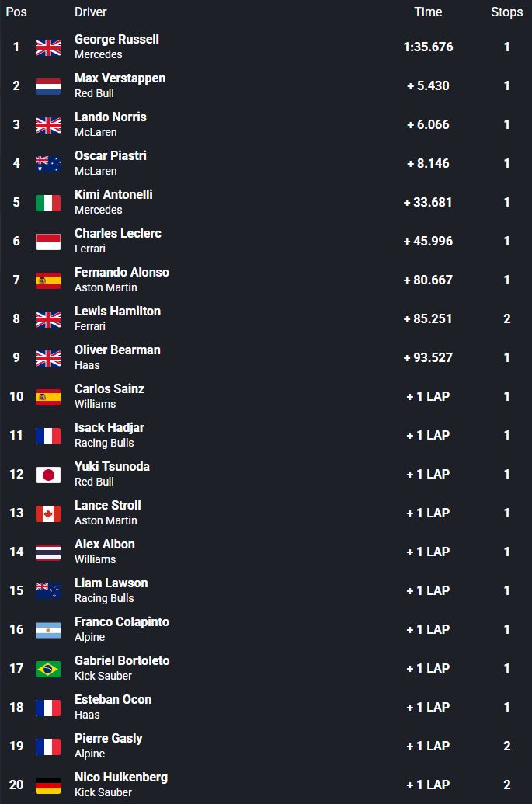The width and height of the screenshot is (532, 804).
Task: Click the Monaco flag beside Charles Leclerc
Action: click(x=48, y=242)
